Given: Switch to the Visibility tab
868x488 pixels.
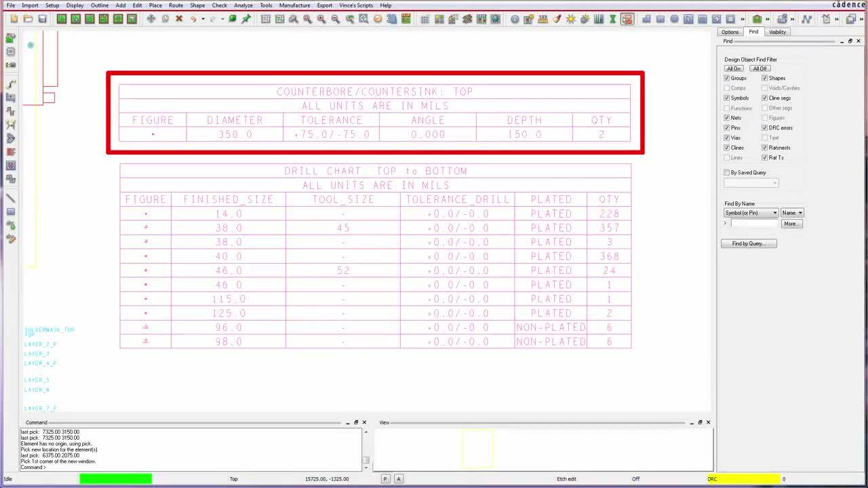Looking at the screenshot, I should [x=777, y=32].
